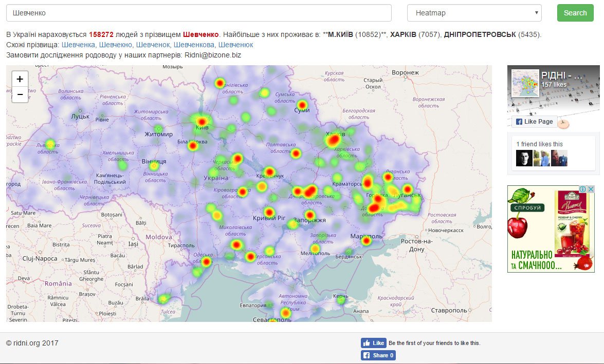Screen dimensions: 604x364
Task: Zoom out on the map
Action: (x=20, y=94)
